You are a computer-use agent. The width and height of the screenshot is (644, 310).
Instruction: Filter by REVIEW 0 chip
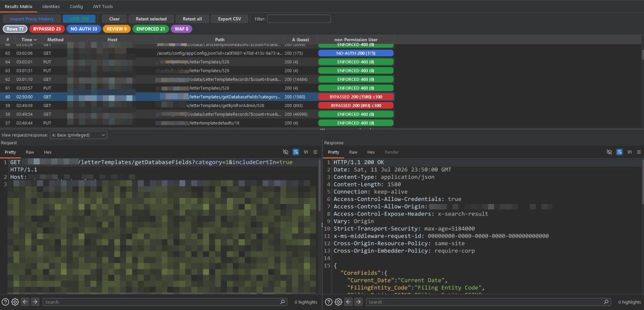pos(116,29)
